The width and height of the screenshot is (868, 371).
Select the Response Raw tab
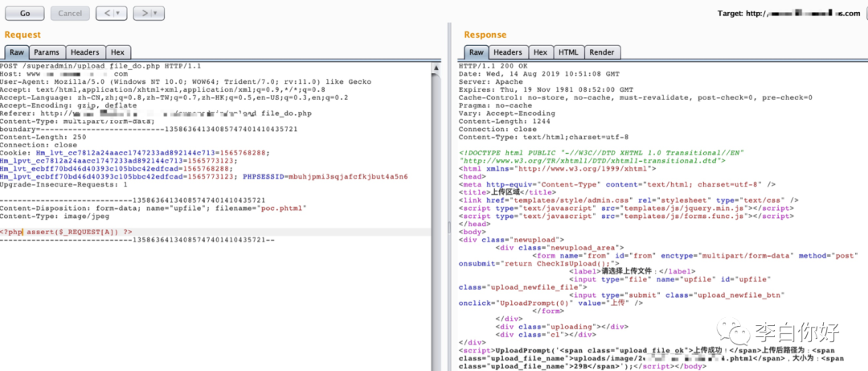pos(476,52)
